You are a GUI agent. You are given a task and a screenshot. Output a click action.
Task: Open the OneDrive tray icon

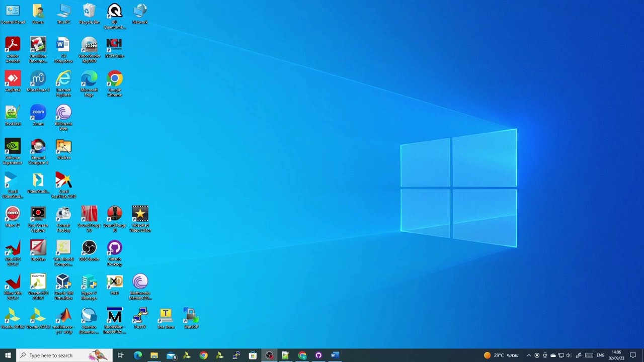pos(553,355)
